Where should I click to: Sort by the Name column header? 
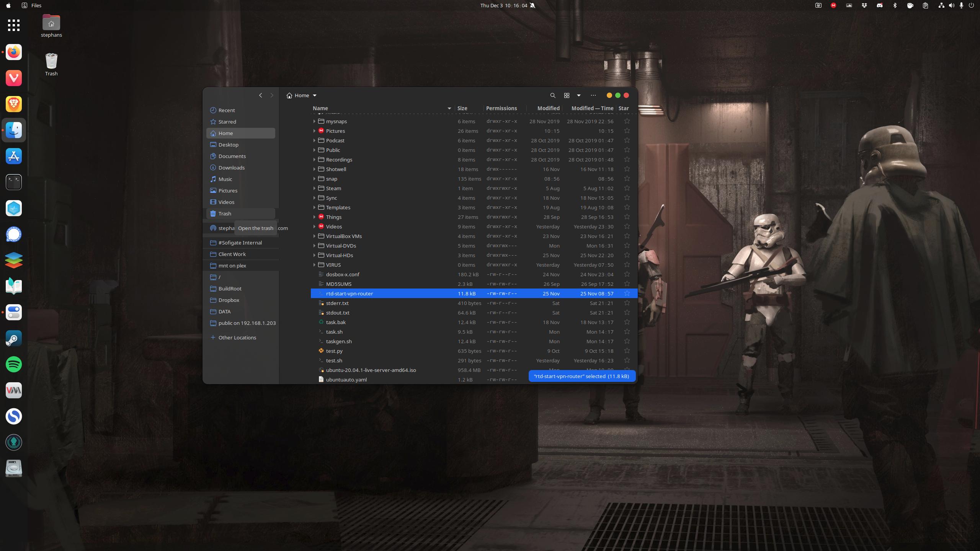(382, 108)
